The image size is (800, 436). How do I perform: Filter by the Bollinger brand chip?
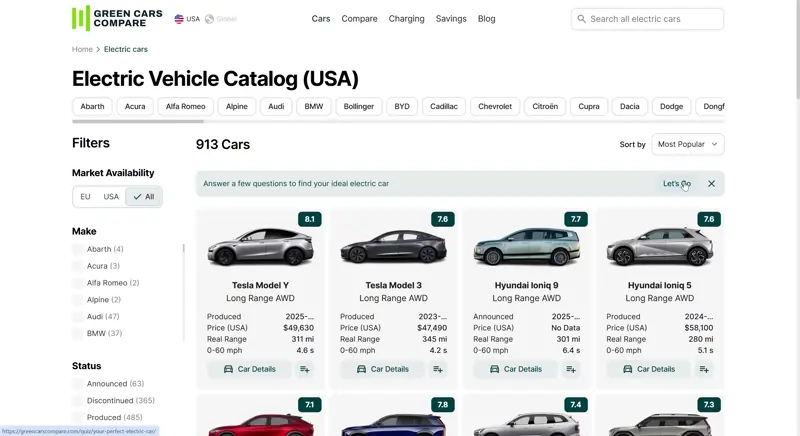click(x=359, y=107)
